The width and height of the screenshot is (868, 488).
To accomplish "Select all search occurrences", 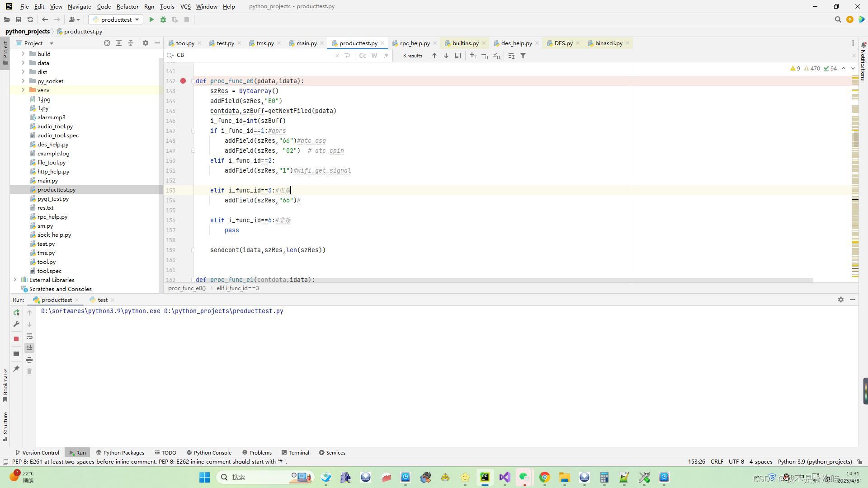I will point(496,56).
